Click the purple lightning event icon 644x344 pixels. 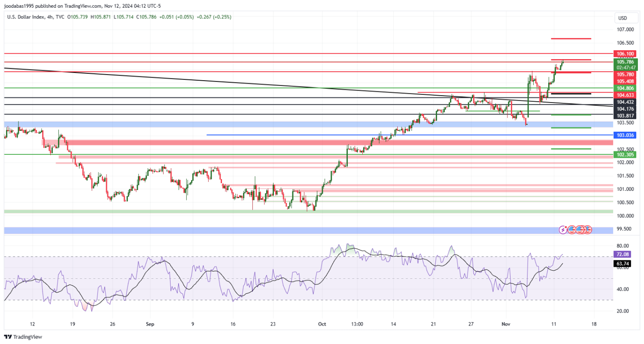pyautogui.click(x=563, y=229)
